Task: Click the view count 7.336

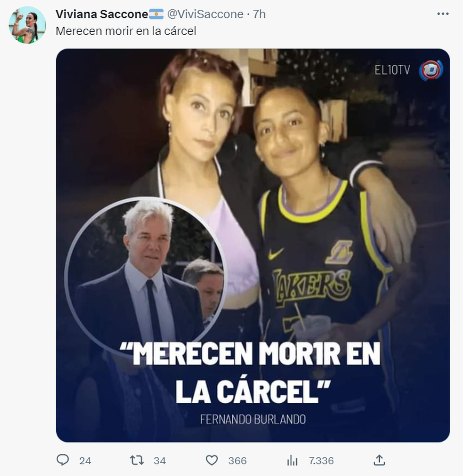Action: [321, 461]
